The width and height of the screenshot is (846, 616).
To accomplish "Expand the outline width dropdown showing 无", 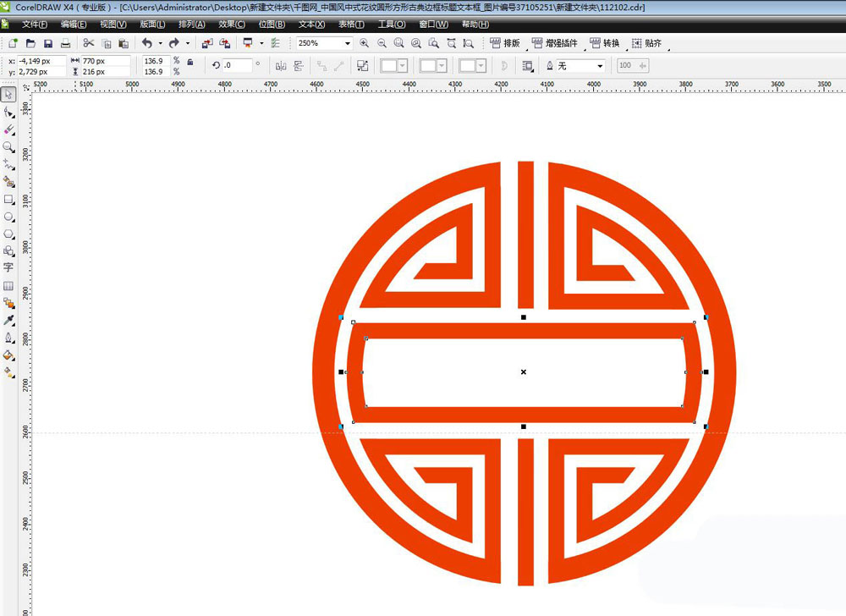I will click(x=600, y=65).
